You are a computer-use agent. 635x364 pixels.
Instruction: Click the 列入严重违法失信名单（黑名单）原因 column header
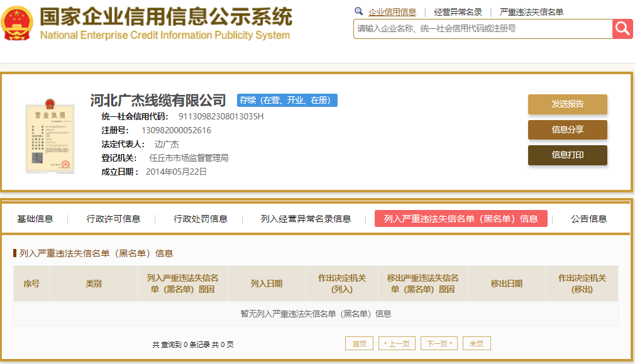pyautogui.click(x=183, y=284)
